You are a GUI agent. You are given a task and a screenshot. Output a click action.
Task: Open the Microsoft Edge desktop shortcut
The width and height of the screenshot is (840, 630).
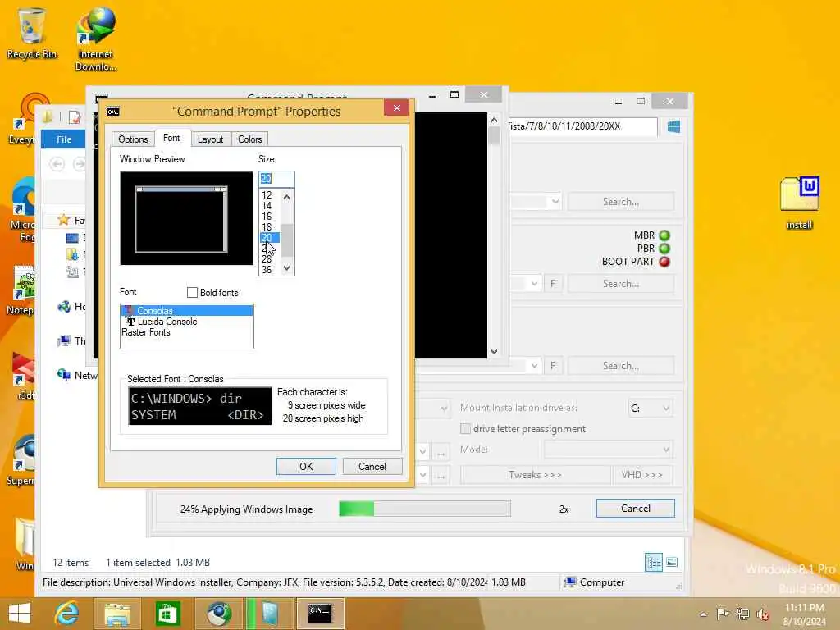point(21,210)
